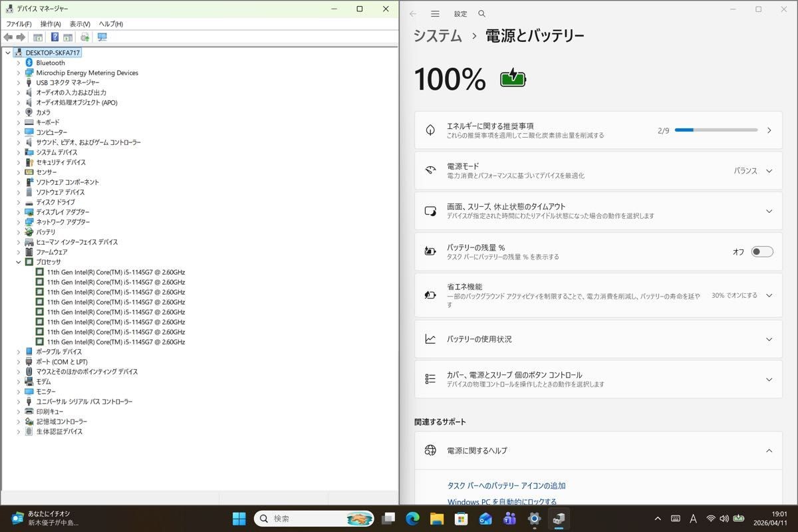Click the update driver toolbar icon with green arrow
Screen dimensions: 798x532
[x=85, y=37]
